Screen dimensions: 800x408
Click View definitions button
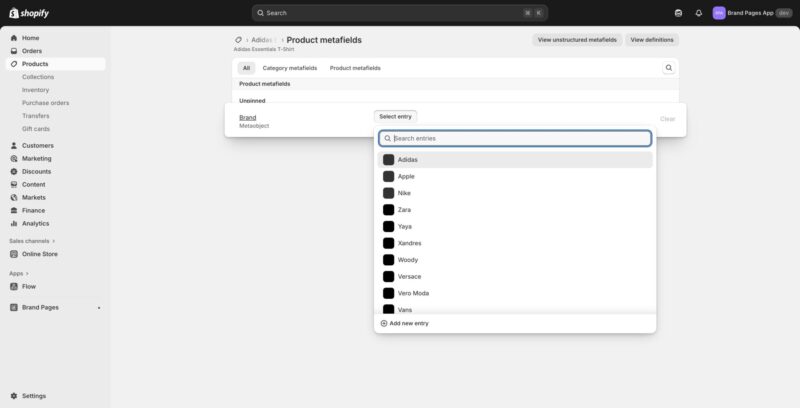pyautogui.click(x=652, y=40)
